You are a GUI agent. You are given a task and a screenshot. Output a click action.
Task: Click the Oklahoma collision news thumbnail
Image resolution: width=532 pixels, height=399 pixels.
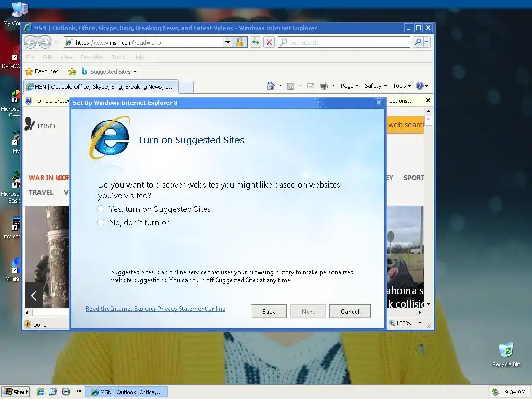pos(405,257)
